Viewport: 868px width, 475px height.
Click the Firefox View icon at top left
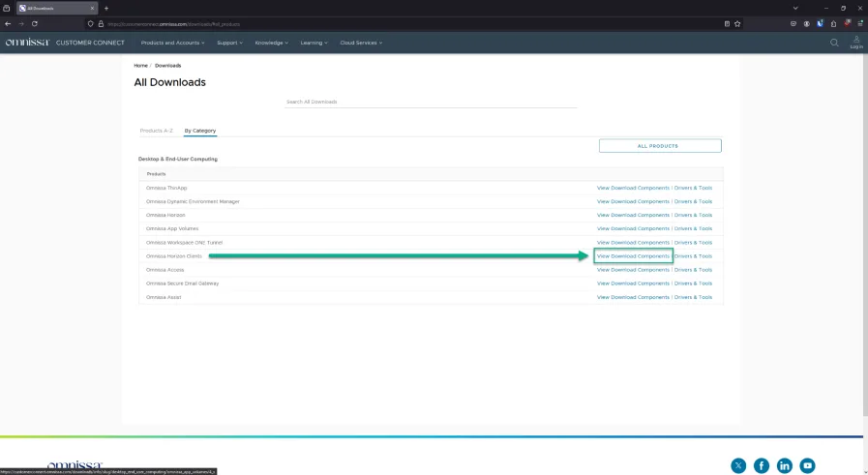(x=7, y=9)
